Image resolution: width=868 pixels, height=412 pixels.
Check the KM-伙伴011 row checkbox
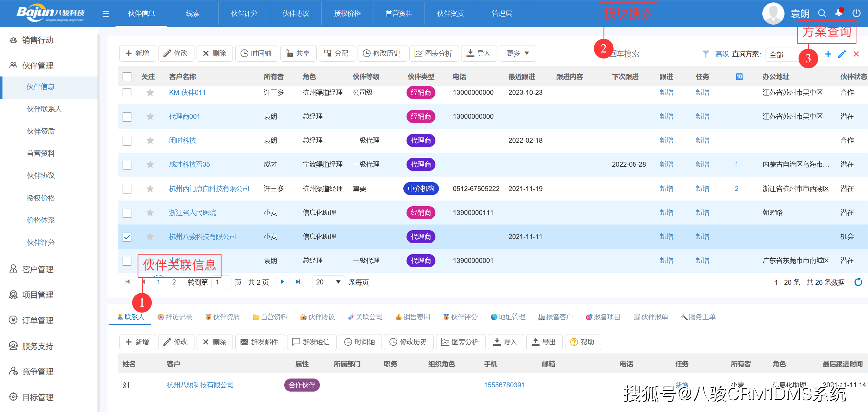pos(127,93)
